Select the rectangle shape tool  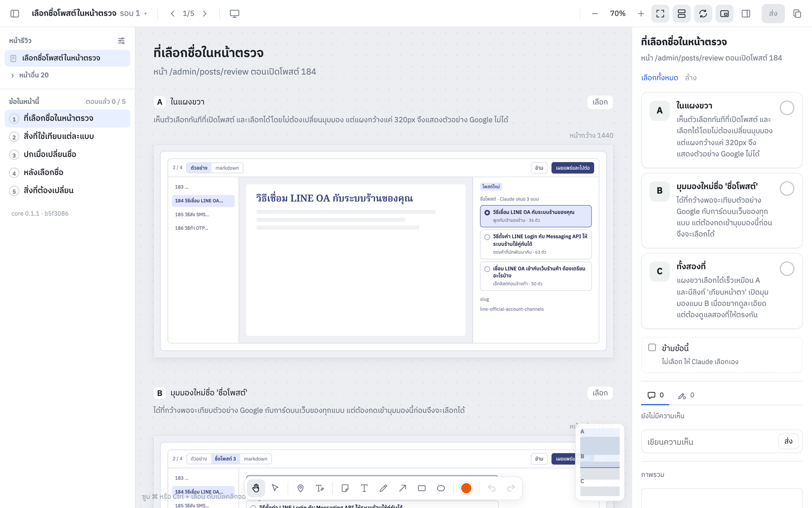pyautogui.click(x=422, y=488)
